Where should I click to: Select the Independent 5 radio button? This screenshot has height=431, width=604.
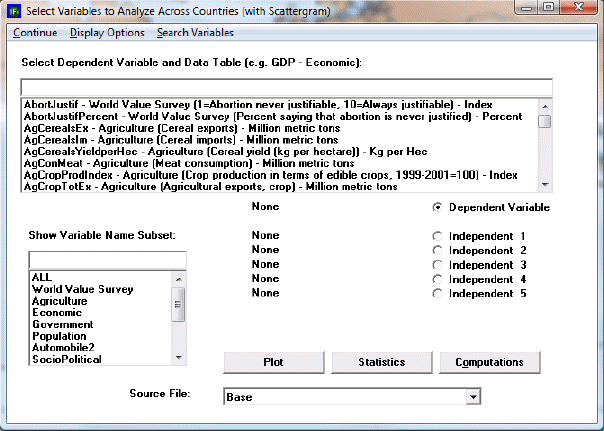click(x=437, y=293)
